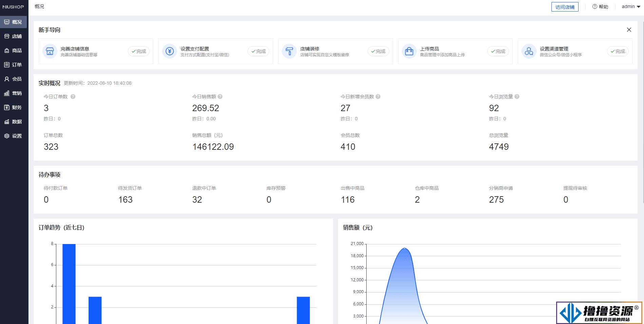Click the 设置渠道管理 hexagons icon
Viewport: 644px width, 324px height.
[529, 51]
